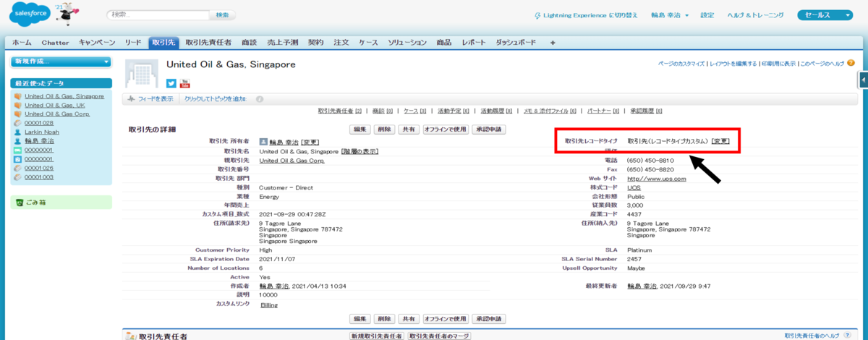Open the Twitter icon under the account name
Image resolution: width=868 pixels, height=340 pixels.
click(x=171, y=83)
